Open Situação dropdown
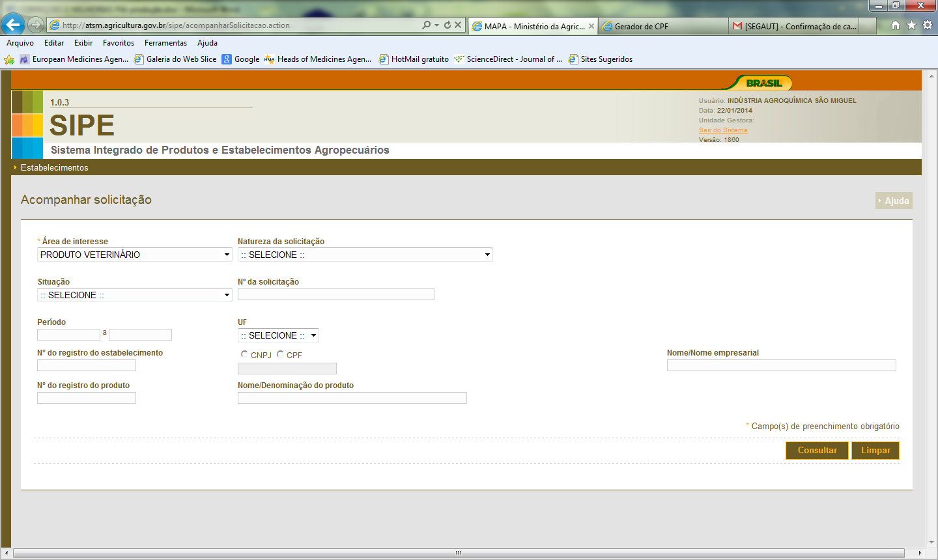 135,295
